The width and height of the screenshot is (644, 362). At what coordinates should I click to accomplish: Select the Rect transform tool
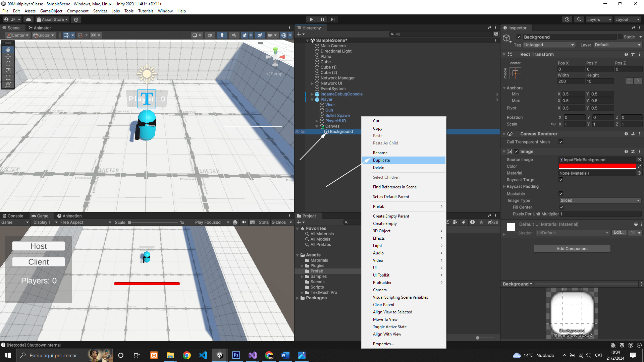click(8, 78)
